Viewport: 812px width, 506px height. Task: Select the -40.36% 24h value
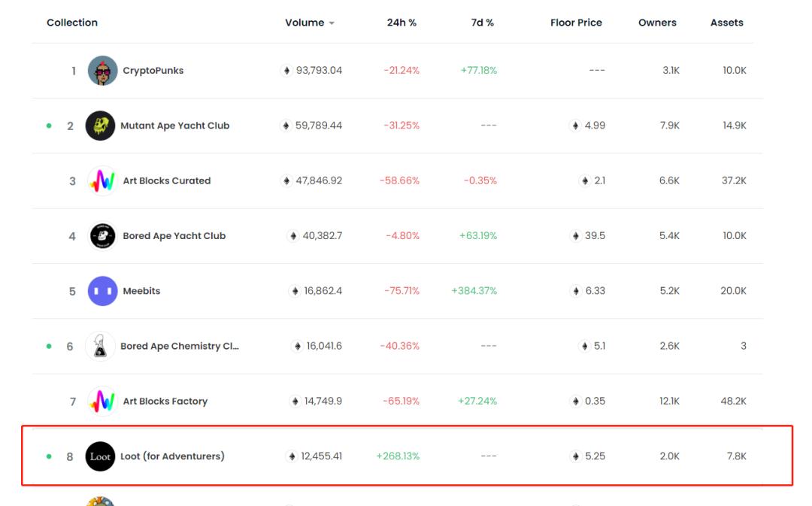click(x=400, y=346)
